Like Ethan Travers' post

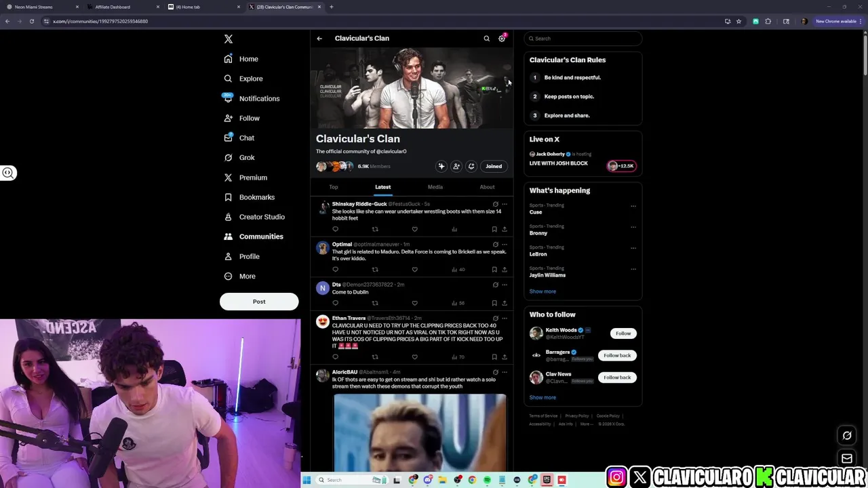414,357
